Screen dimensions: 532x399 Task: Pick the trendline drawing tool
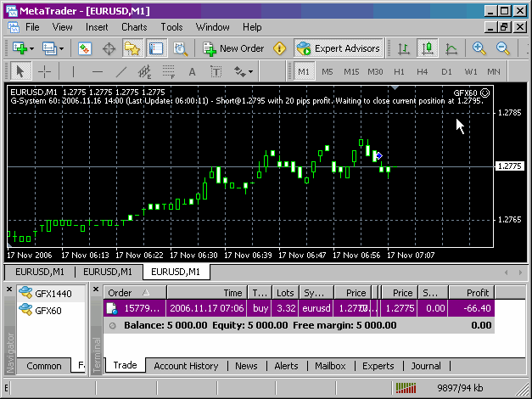point(121,71)
